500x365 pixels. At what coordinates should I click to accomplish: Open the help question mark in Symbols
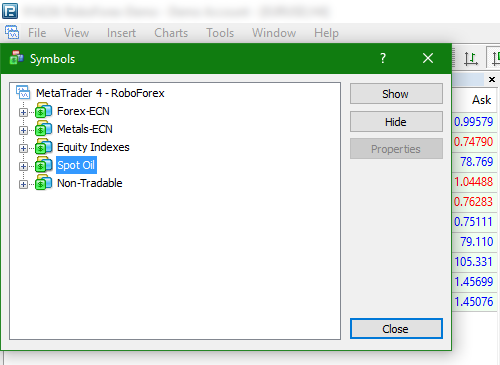coord(383,58)
